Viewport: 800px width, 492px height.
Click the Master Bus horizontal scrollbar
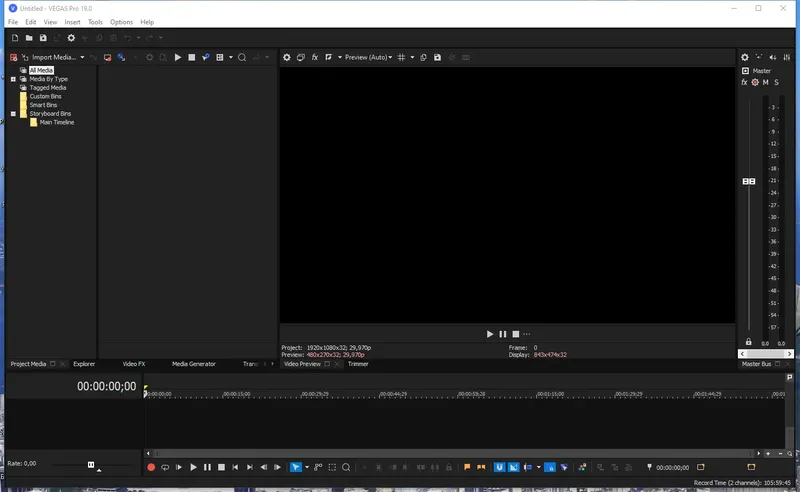click(x=765, y=354)
